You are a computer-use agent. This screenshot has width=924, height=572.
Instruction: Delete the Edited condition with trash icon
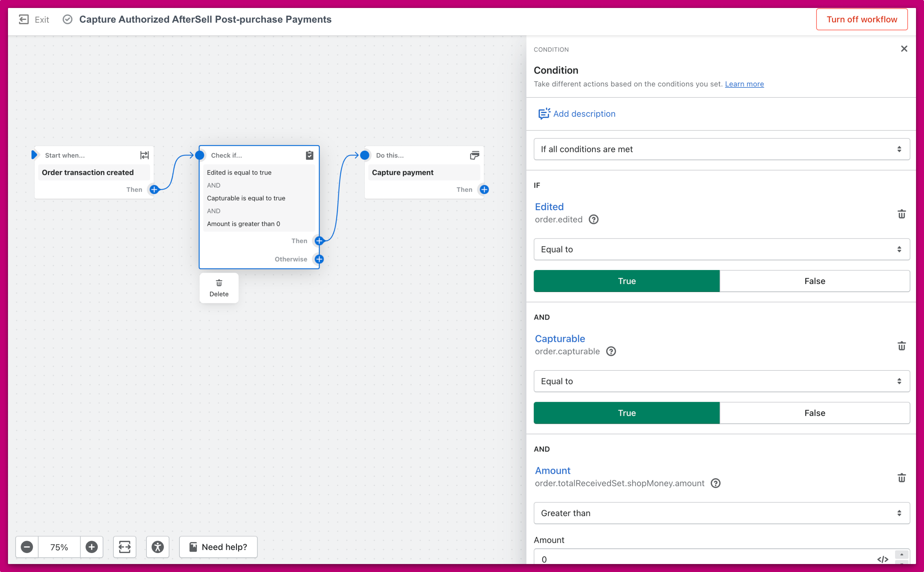click(x=901, y=214)
